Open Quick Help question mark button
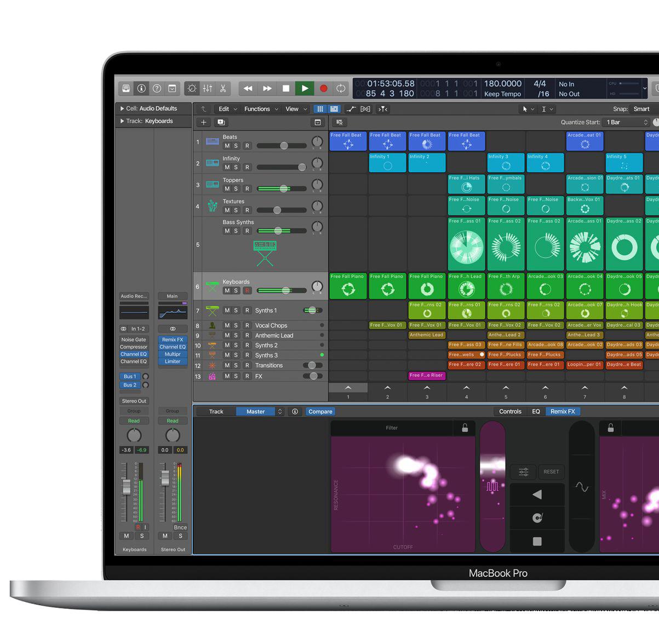This screenshot has height=644, width=659. 157,88
